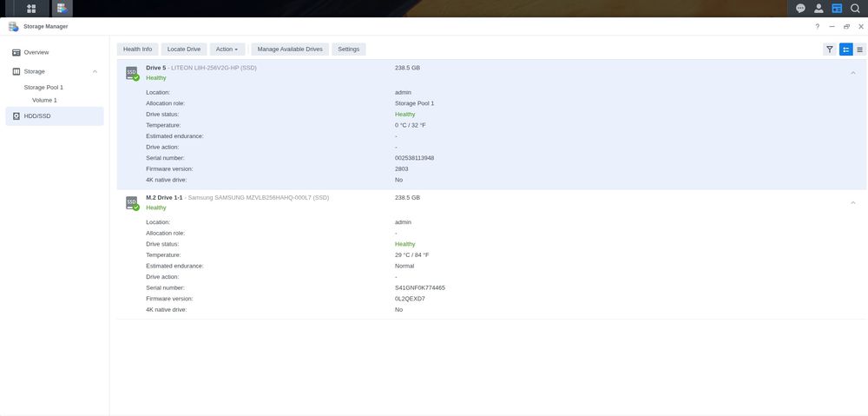Screen dimensions: 868x416
Task: Click the filter funnel icon
Action: [x=829, y=50]
